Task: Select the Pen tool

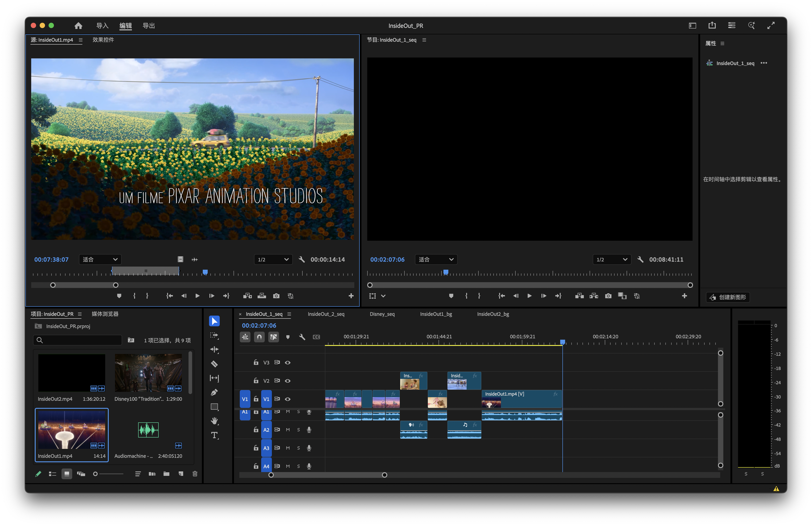Action: pos(214,392)
